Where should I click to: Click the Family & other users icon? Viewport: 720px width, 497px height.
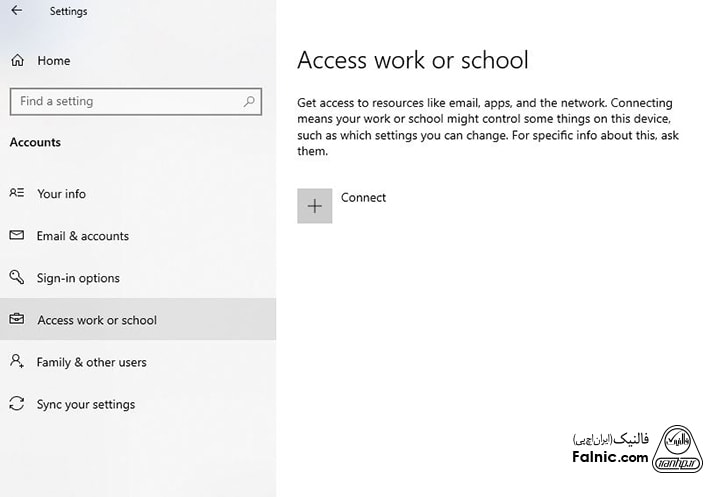pyautogui.click(x=17, y=362)
